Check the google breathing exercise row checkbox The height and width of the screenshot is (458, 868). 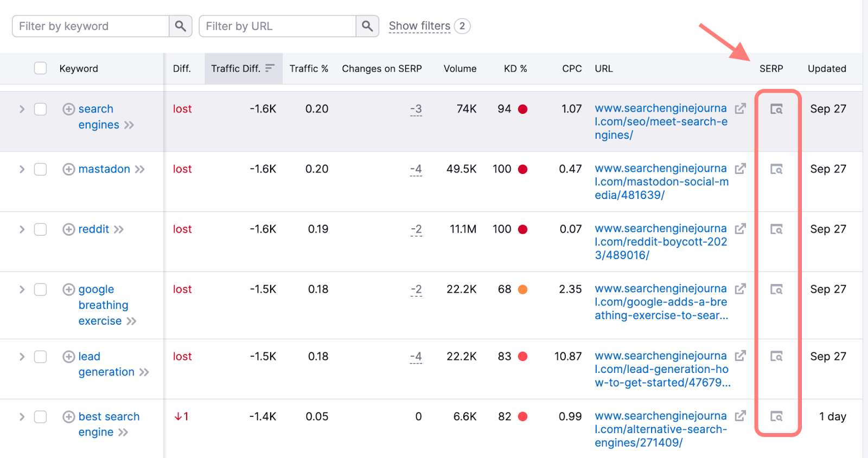(x=40, y=289)
